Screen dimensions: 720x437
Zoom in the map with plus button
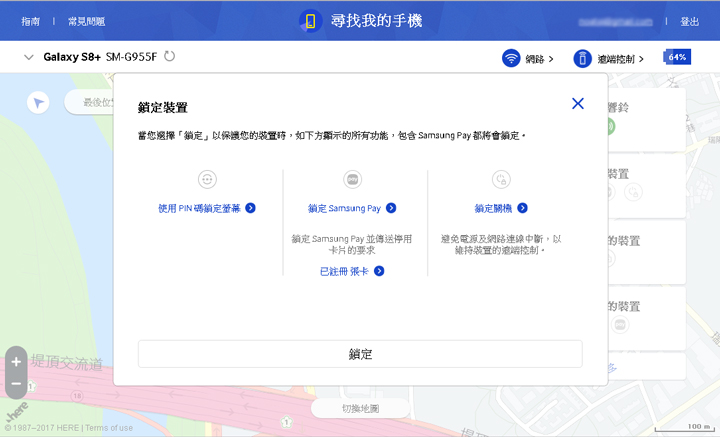[x=16, y=362]
